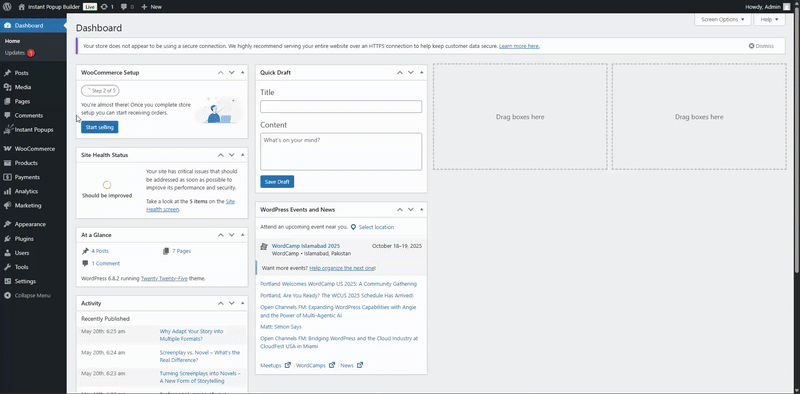The height and width of the screenshot is (394, 800).
Task: Click the WooCommerce logo icon in sidebar
Action: [7, 149]
